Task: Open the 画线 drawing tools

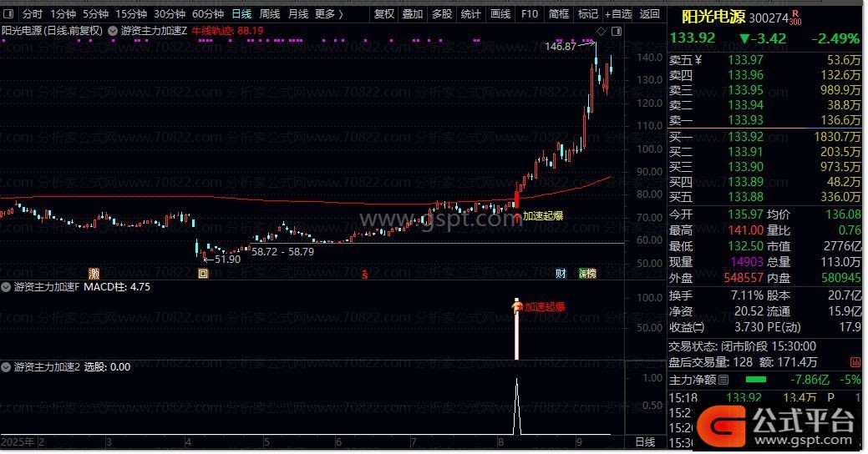Action: point(500,14)
